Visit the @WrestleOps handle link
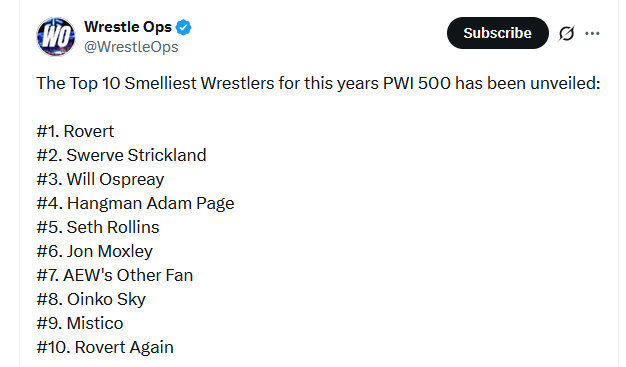Image resolution: width=626 pixels, height=367 pixels. coord(131,47)
